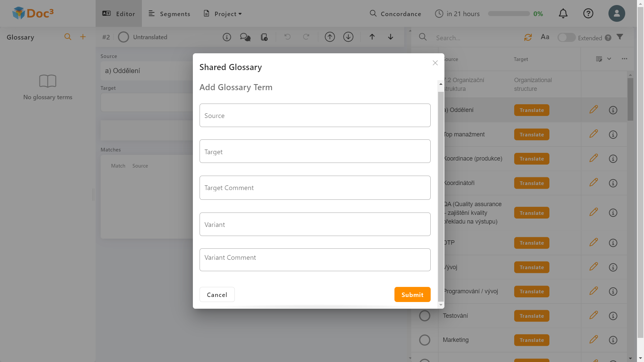This screenshot has width=644, height=362.
Task: Click the add glossary term plus icon
Action: 83,37
